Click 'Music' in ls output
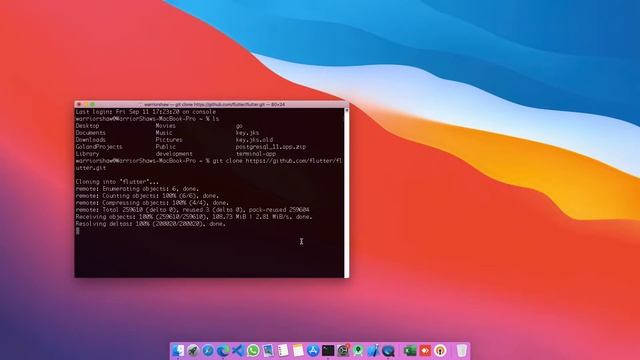The height and width of the screenshot is (360, 640). [164, 133]
